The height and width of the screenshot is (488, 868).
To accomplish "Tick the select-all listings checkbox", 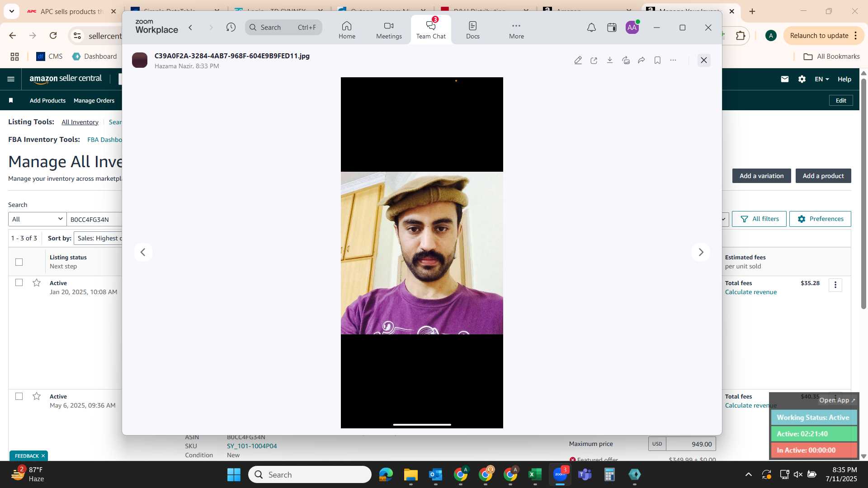I will 19,262.
